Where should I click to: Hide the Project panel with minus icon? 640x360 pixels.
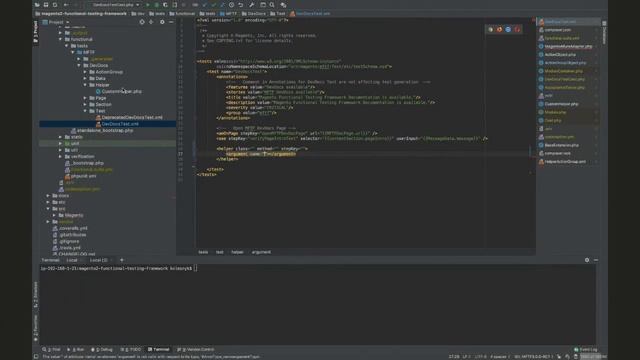171,22
